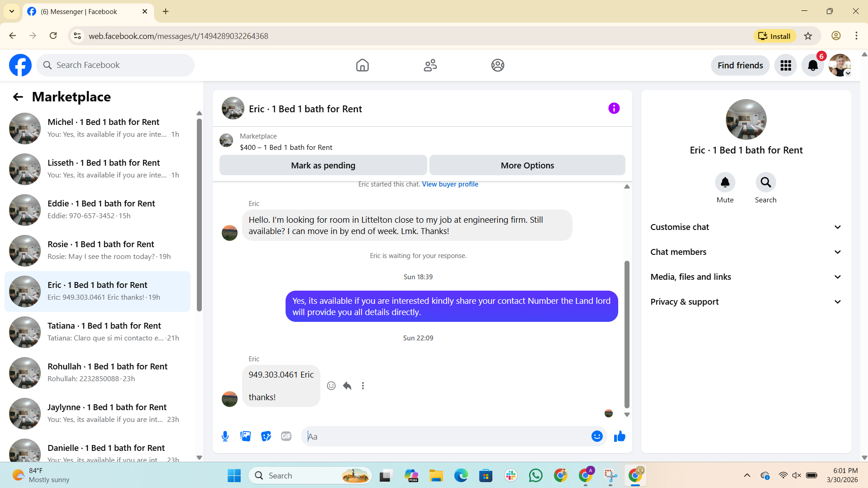Click More Options button
The image size is (868, 488).
(527, 165)
